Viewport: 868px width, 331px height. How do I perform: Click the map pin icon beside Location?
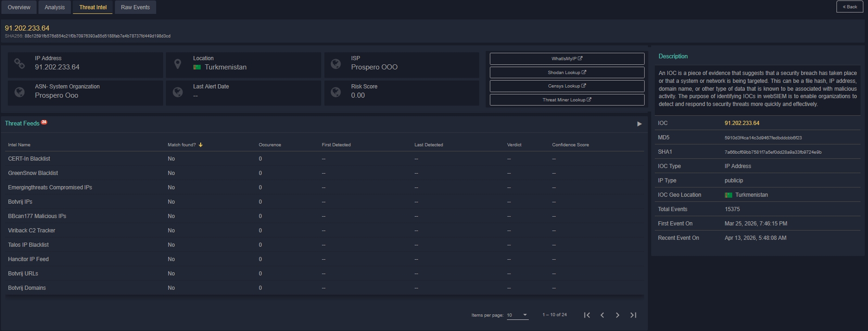point(177,64)
